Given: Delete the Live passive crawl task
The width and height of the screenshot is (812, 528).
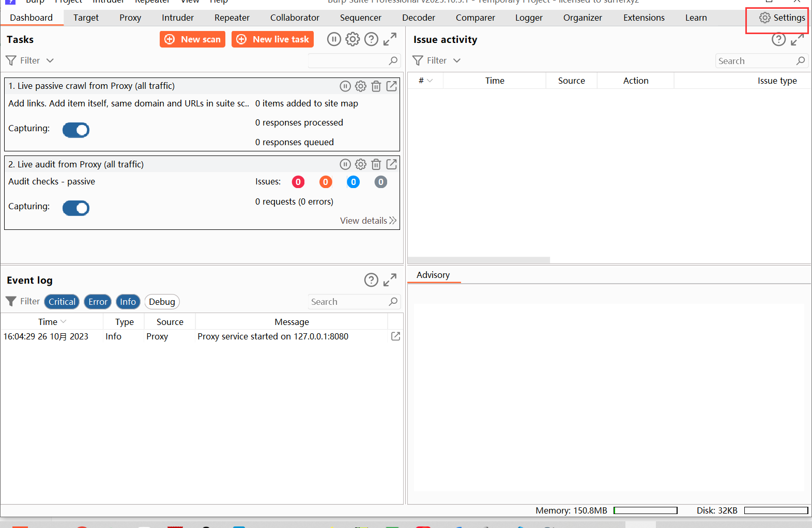Looking at the screenshot, I should tap(376, 86).
